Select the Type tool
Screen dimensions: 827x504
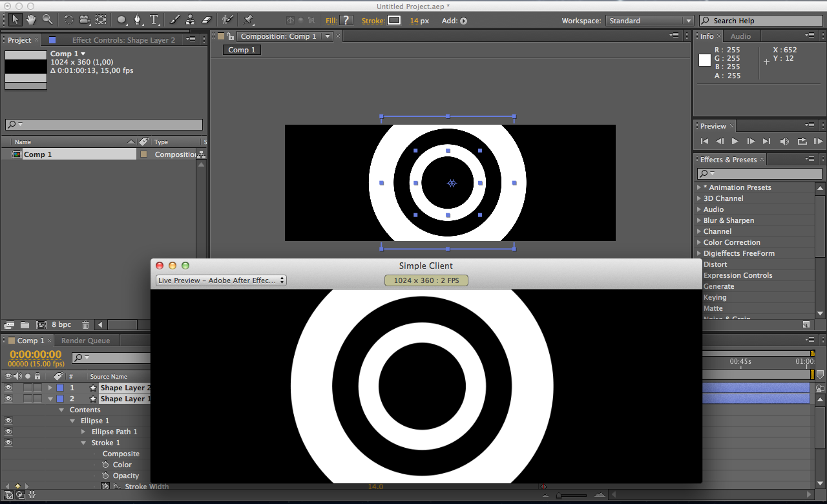[x=154, y=20]
